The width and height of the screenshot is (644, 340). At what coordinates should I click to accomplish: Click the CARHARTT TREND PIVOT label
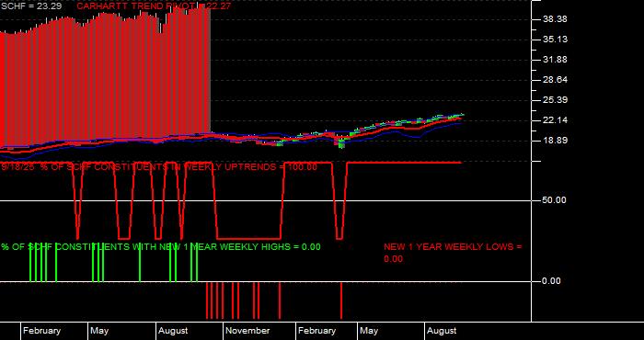[154, 6]
